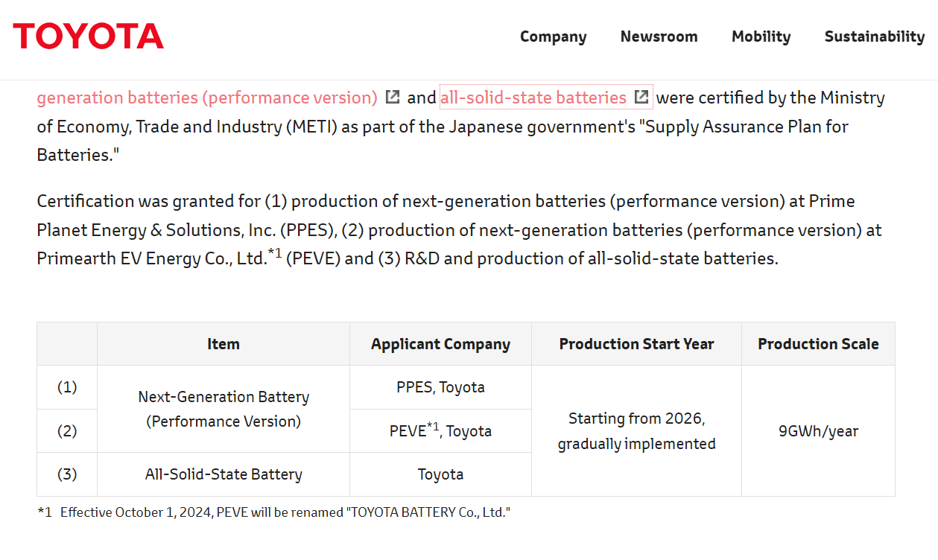This screenshot has width=938, height=560.
Task: Click the Production Start Year header
Action: (x=636, y=344)
